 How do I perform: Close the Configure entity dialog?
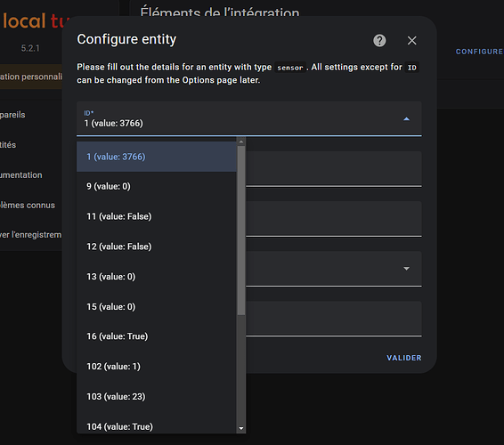coord(411,40)
